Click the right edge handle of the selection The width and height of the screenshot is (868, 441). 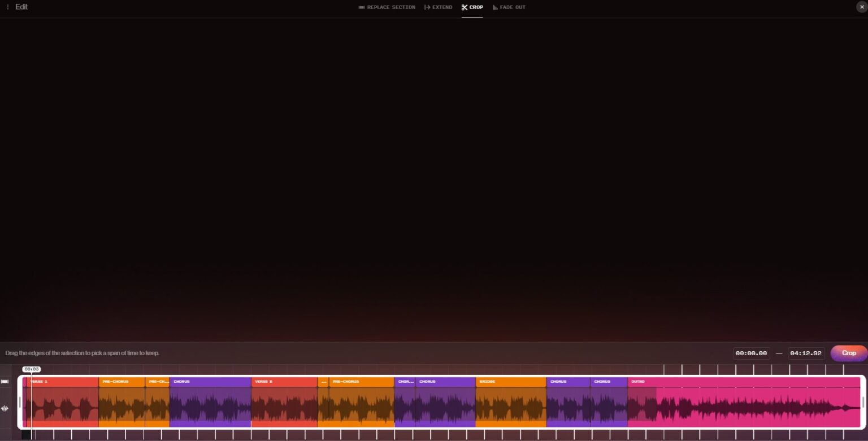862,402
